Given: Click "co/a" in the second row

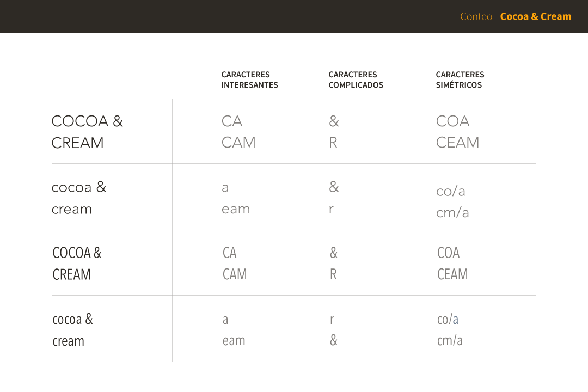Looking at the screenshot, I should pyautogui.click(x=450, y=191).
